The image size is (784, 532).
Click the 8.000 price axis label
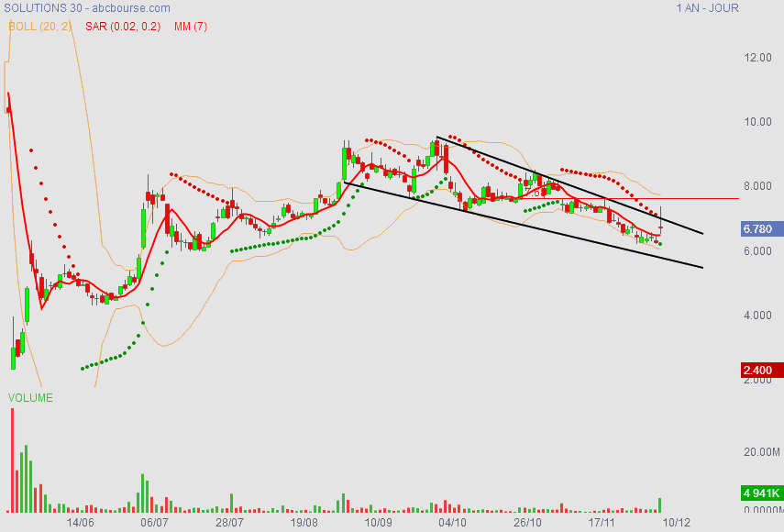pos(757,186)
